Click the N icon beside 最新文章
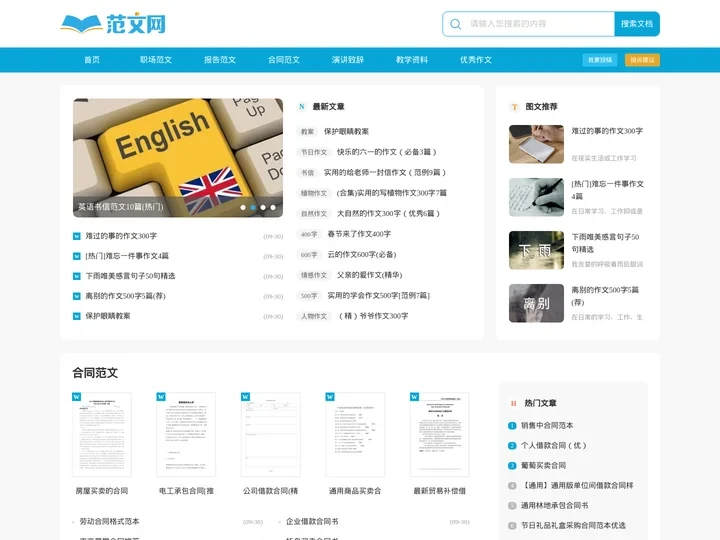This screenshot has height=540, width=720. coord(301,107)
